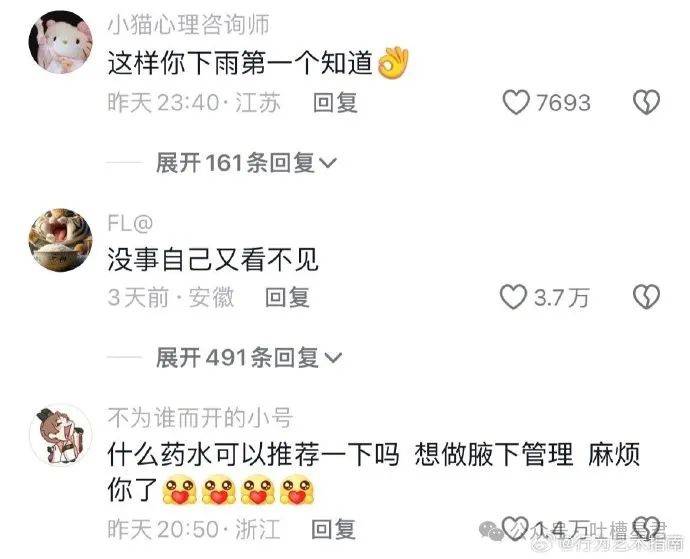
Task: Select comment text 这样你下雨第一个知道
Action: pyautogui.click(x=240, y=63)
